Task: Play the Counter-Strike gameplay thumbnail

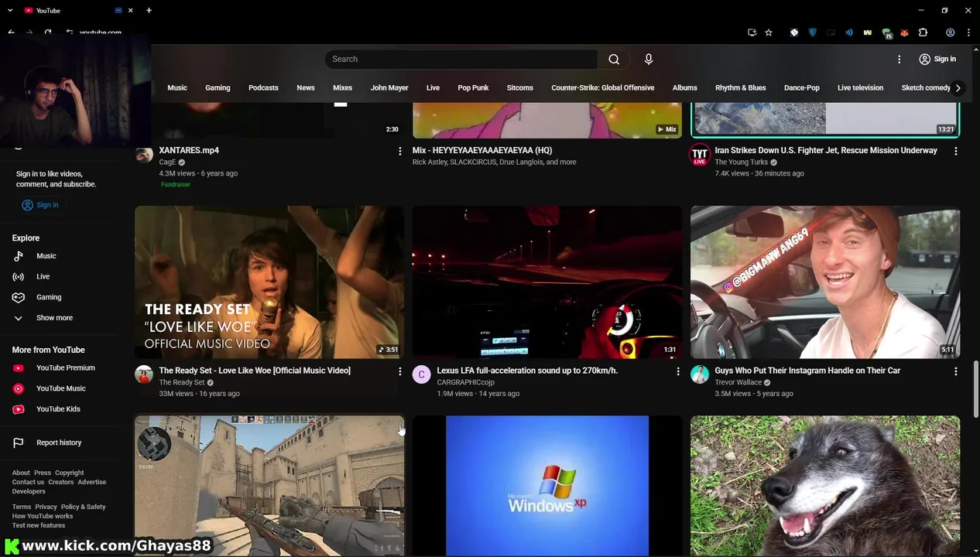Action: (269, 486)
